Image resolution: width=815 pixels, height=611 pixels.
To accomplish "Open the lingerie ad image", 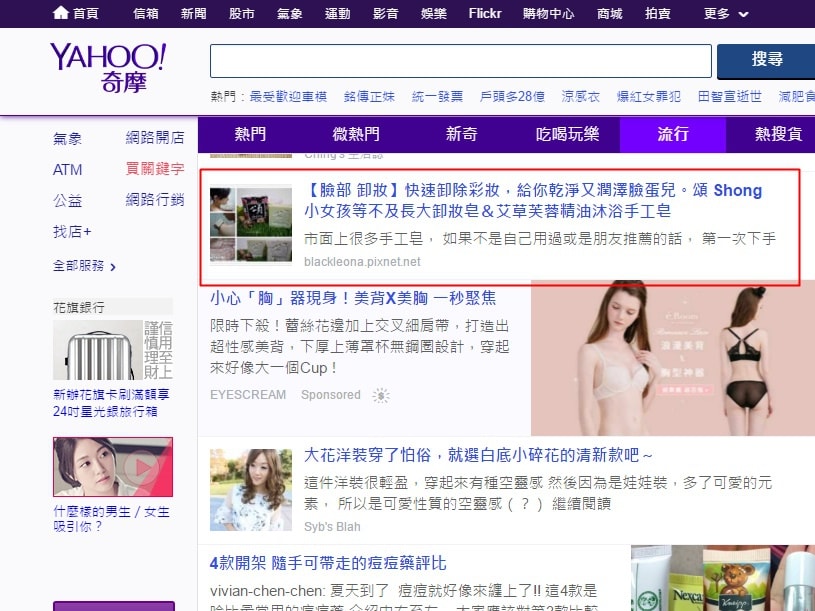I will pyautogui.click(x=672, y=358).
